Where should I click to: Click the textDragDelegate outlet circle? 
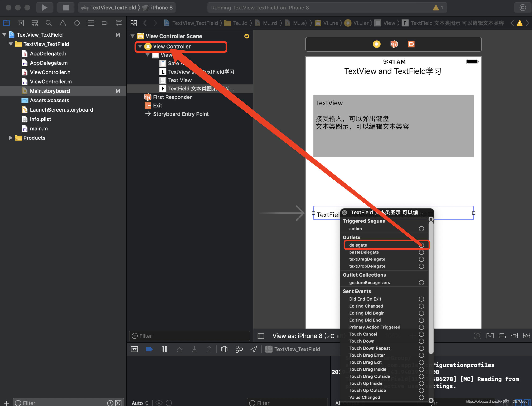coord(421,259)
